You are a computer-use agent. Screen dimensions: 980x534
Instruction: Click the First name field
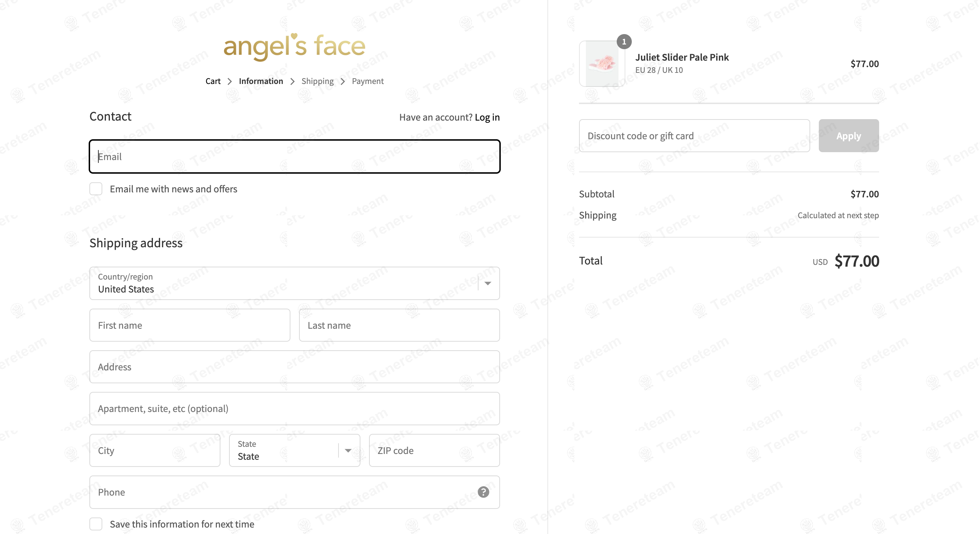point(190,325)
